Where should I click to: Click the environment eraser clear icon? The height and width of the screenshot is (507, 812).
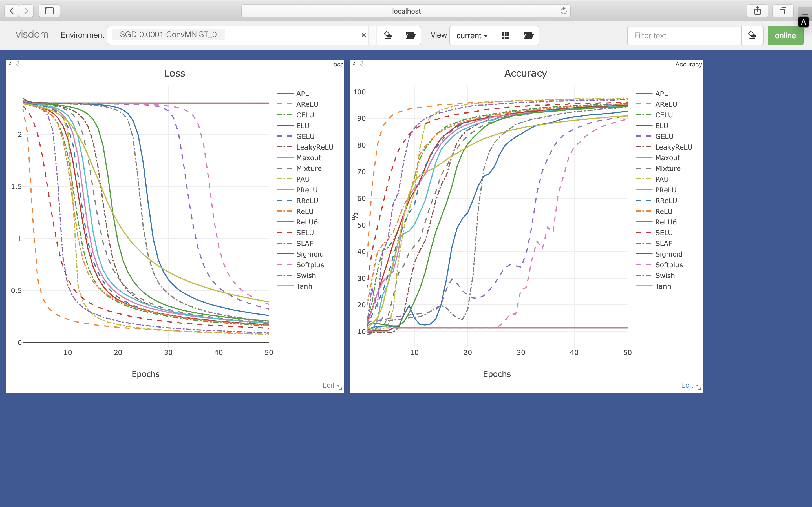click(x=388, y=35)
